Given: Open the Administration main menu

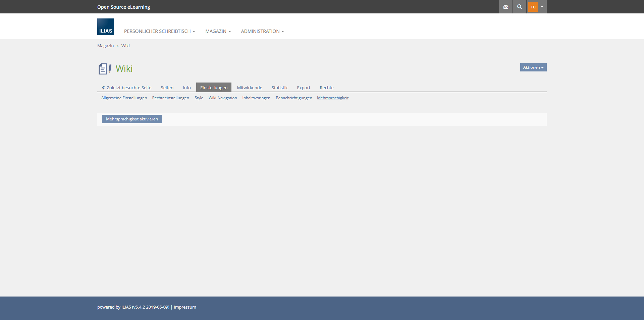Looking at the screenshot, I should [262, 31].
